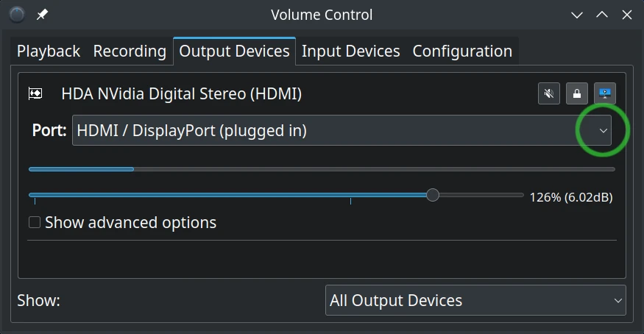Screen dimensions: 644x334
Task: Open the Input Devices tab
Action: 351,51
